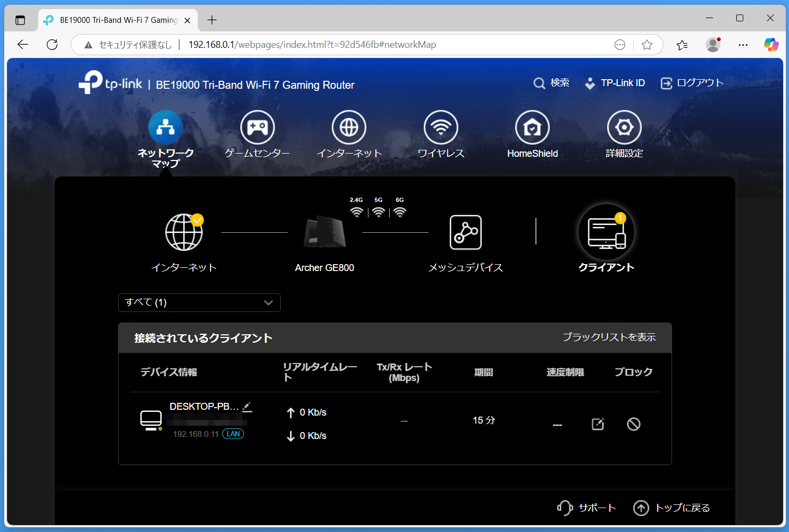Open the Wireless (ワイヤレス) settings icon
789x532 pixels.
[x=441, y=128]
